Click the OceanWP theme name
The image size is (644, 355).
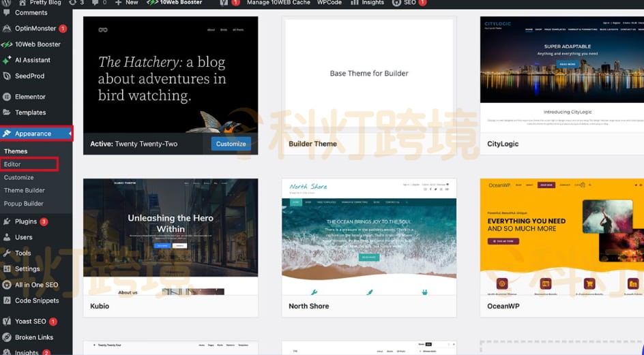point(503,306)
